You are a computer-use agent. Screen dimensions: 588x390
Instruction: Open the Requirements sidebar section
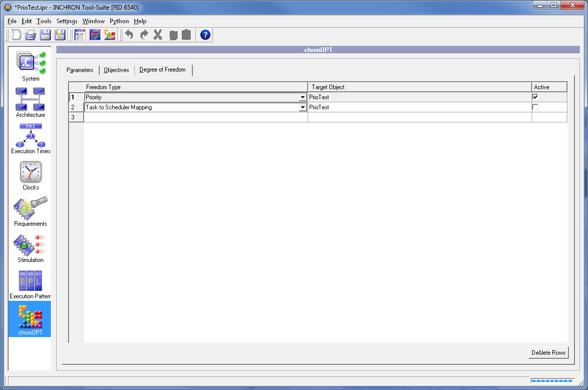pos(30,212)
